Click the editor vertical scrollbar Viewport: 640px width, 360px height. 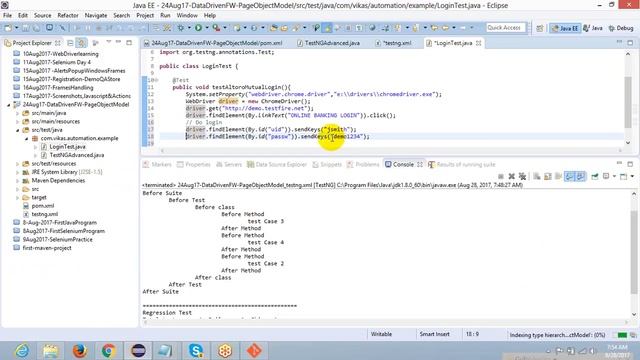click(x=628, y=98)
